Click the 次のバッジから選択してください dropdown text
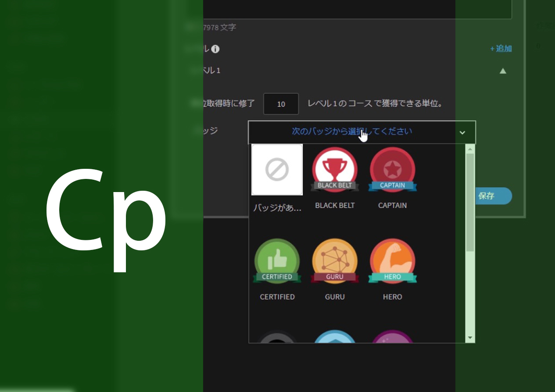Viewport: 555px width, 392px height. [x=351, y=132]
